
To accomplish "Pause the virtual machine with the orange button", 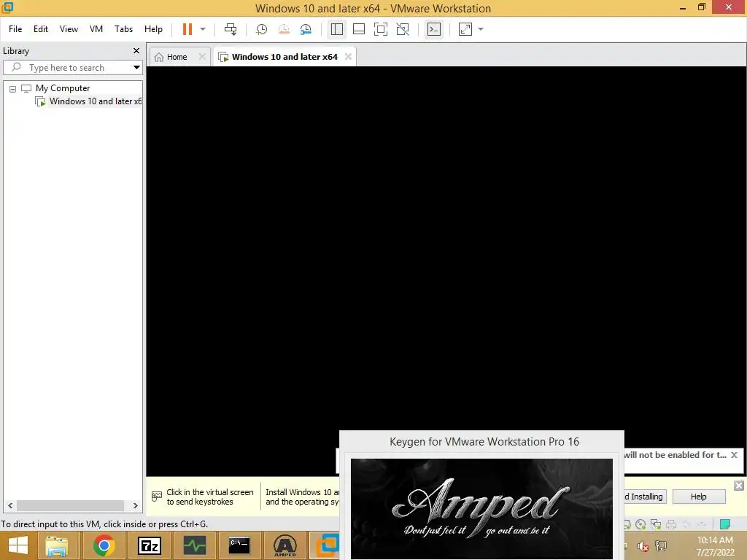I will (187, 29).
